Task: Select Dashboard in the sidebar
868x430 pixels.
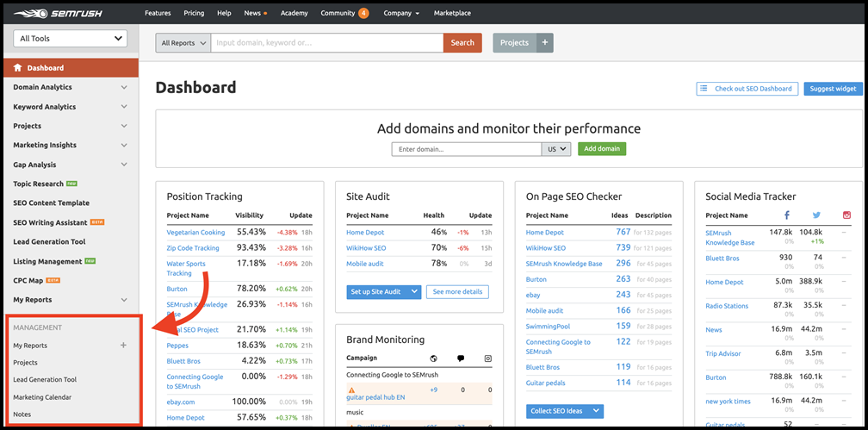Action: point(71,67)
